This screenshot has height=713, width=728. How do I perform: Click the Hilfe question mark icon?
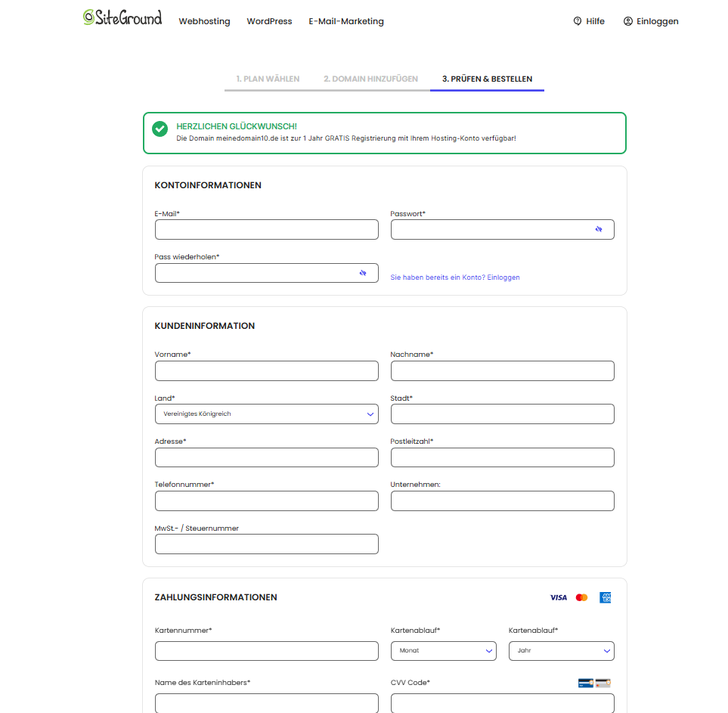tap(577, 21)
